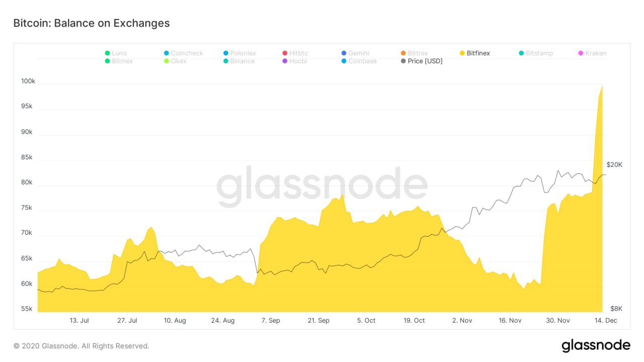Click the lime Okex legend dot
Viewport: 644px width, 362px height.
pyautogui.click(x=167, y=61)
